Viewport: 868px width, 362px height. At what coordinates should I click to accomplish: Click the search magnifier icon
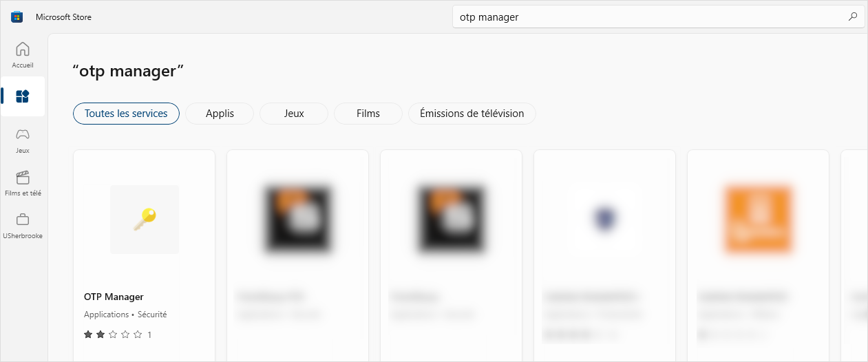(x=853, y=17)
